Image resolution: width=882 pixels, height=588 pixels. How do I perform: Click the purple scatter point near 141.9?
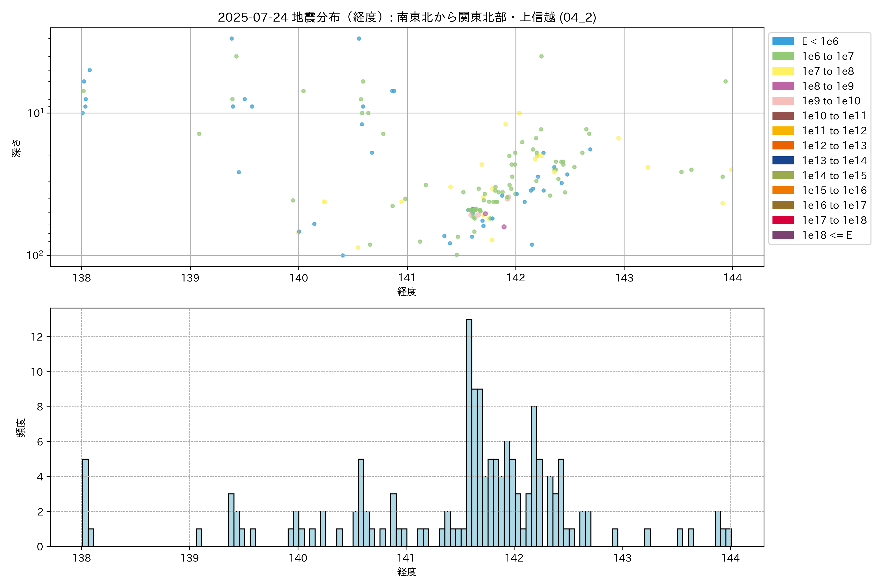pos(504,227)
